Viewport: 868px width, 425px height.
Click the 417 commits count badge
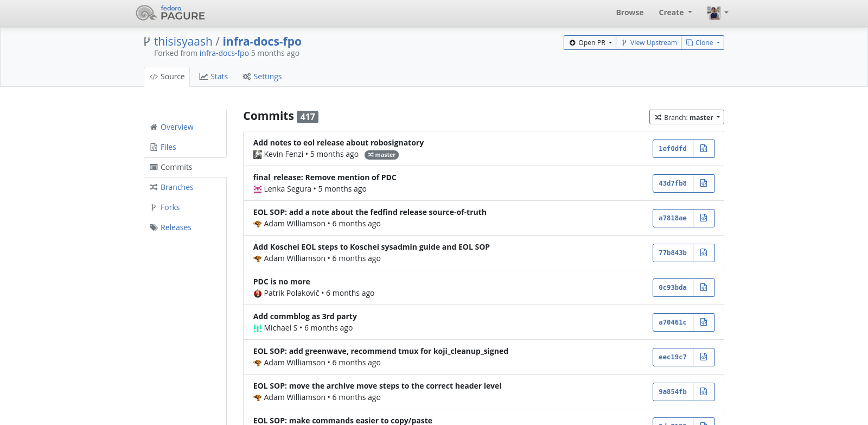tap(308, 117)
